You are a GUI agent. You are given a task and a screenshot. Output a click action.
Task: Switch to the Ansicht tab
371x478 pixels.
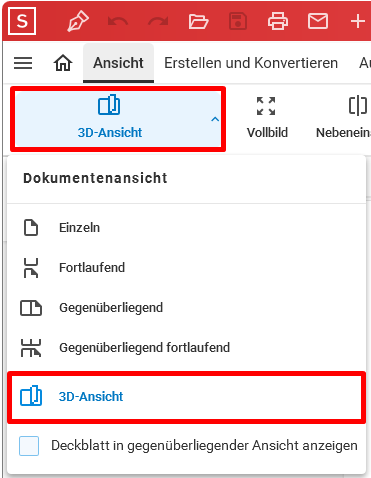tap(118, 63)
